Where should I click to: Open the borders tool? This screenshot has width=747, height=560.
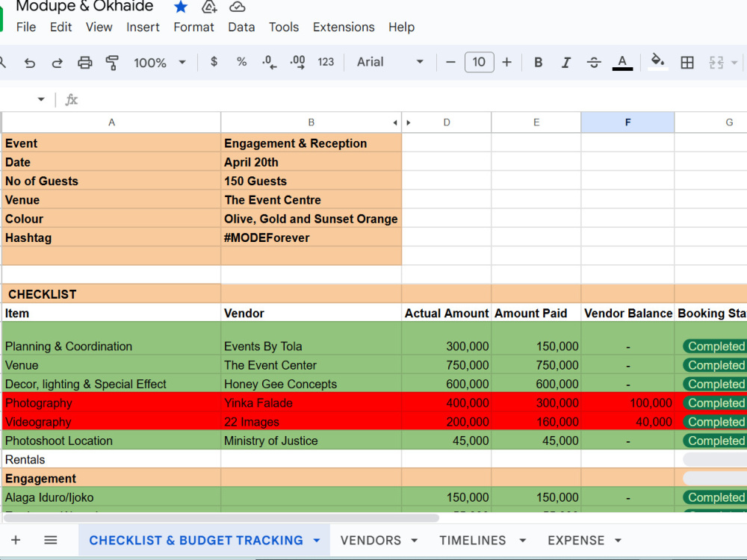pyautogui.click(x=687, y=63)
